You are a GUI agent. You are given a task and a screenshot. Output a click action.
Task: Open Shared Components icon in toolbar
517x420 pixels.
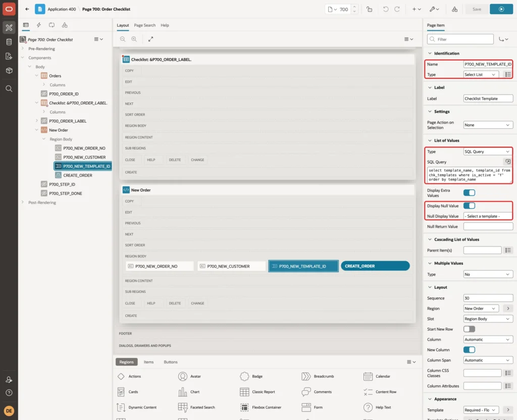click(x=455, y=9)
